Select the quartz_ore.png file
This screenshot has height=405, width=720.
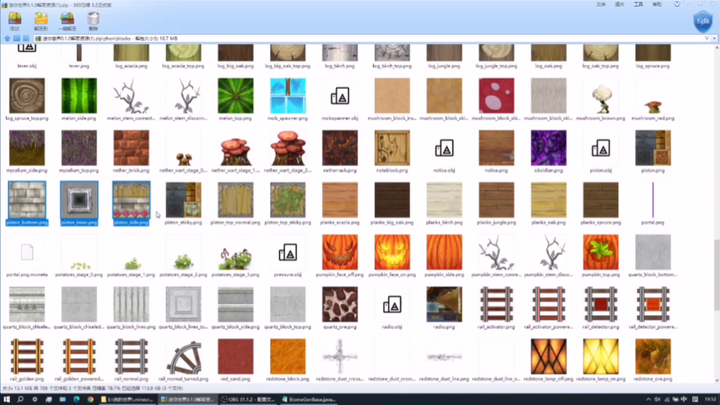pyautogui.click(x=340, y=308)
